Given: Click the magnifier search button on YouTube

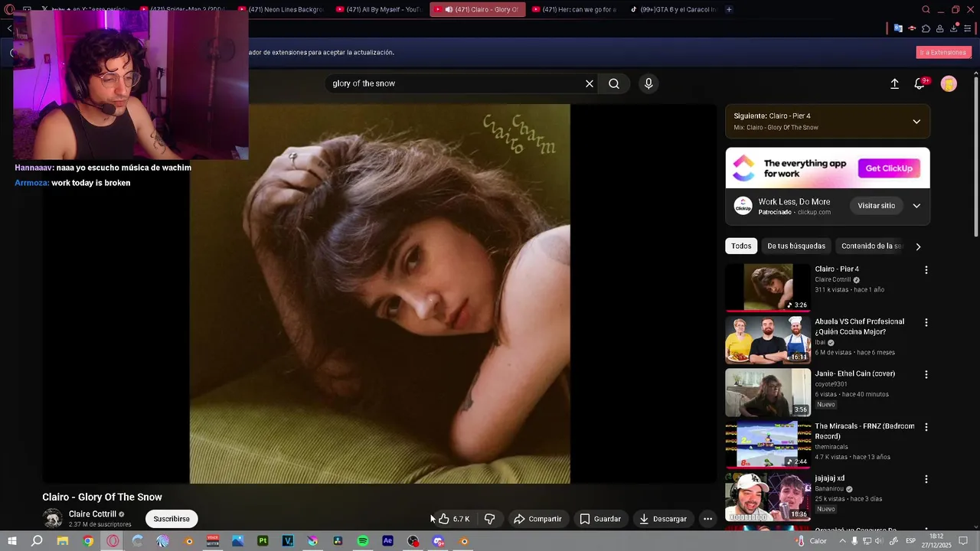Looking at the screenshot, I should (614, 83).
